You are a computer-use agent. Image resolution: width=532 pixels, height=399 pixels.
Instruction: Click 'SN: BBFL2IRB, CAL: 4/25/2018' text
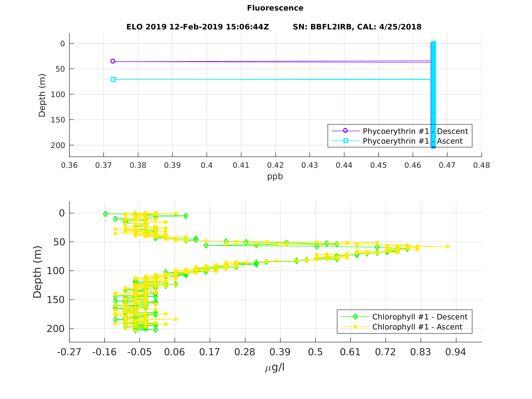(357, 27)
